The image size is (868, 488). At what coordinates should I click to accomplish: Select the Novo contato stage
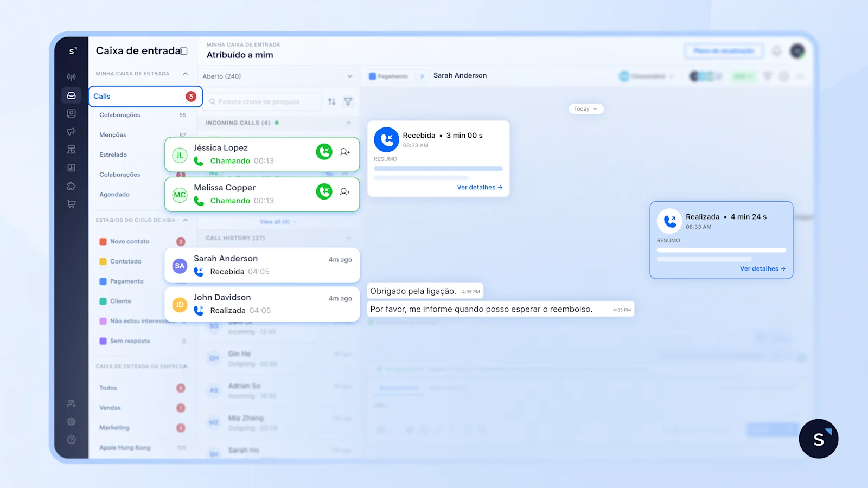pos(142,242)
